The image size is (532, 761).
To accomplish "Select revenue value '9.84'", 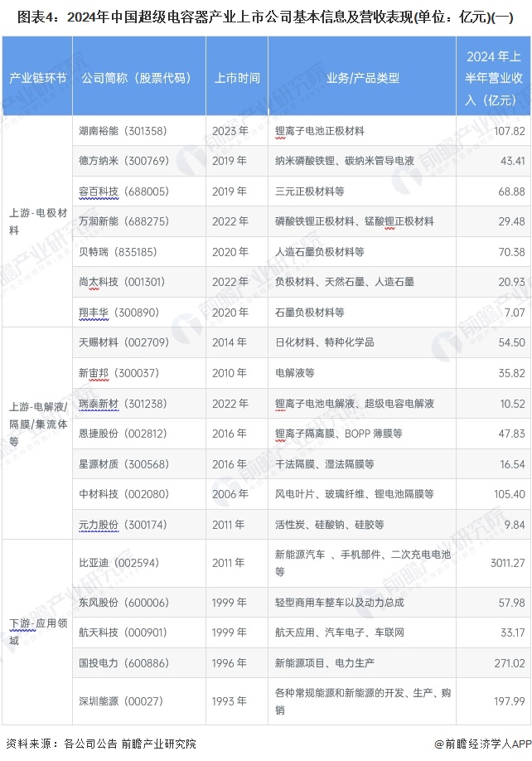I will click(x=515, y=525).
